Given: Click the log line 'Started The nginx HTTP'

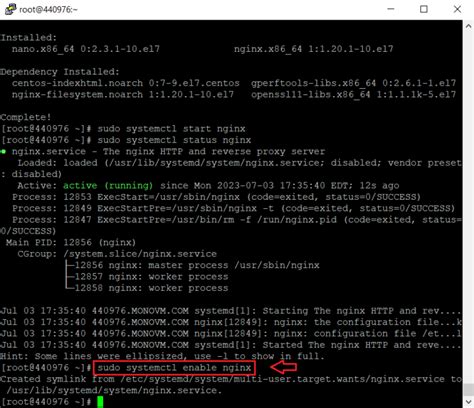Looking at the screenshot, I should 231,345.
